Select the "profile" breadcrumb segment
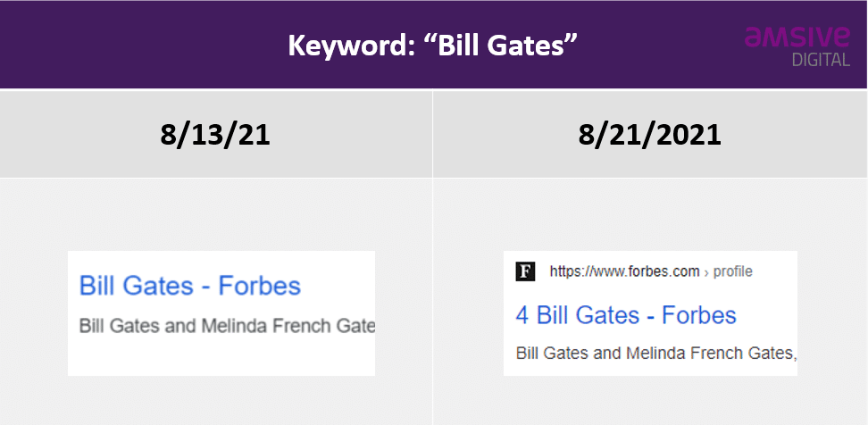This screenshot has height=425, width=868. [733, 271]
